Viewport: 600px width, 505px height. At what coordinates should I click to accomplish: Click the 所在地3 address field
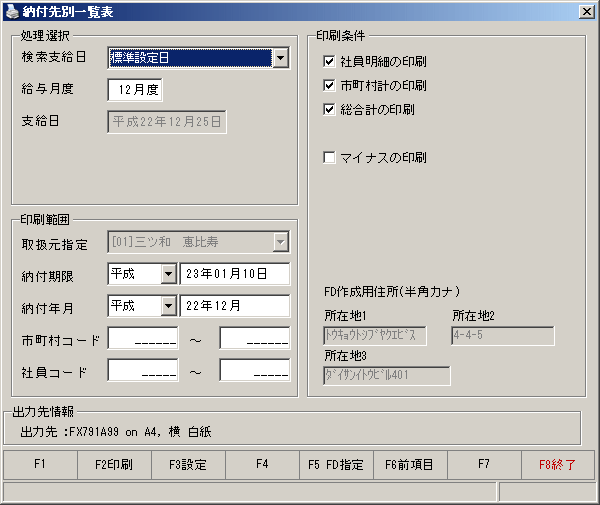tap(387, 376)
